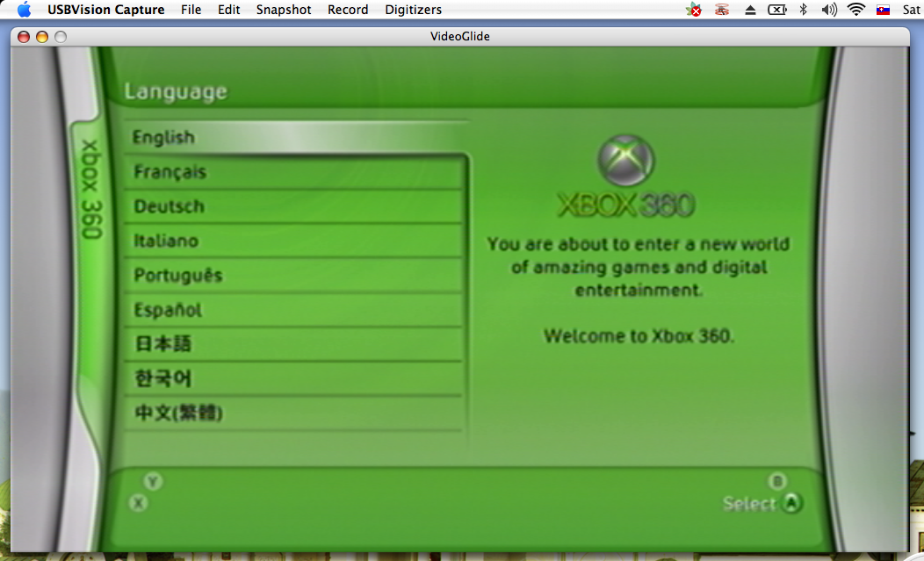Click the Welcome to Xbox 360 text
Viewport: 924px width, 561px height.
[639, 336]
